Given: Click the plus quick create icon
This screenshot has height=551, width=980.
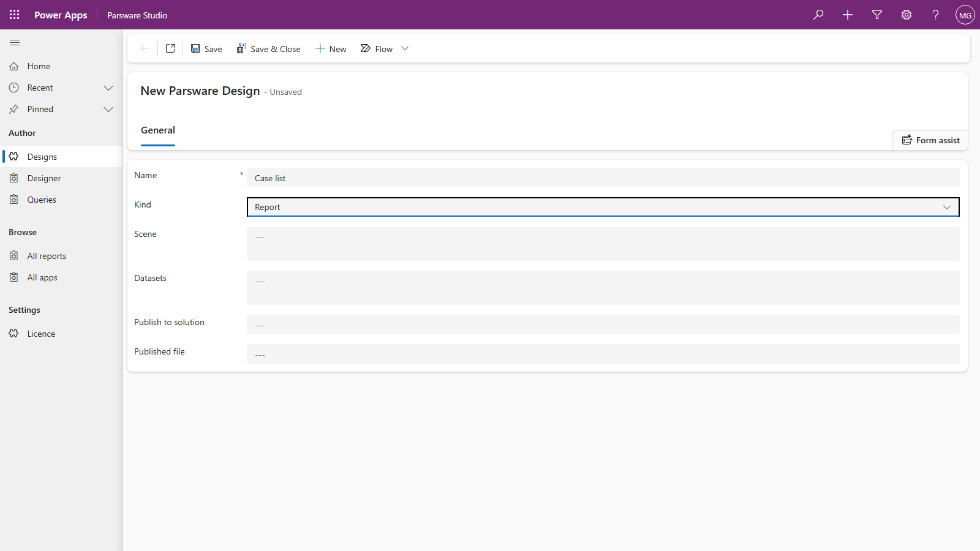Looking at the screenshot, I should (848, 15).
